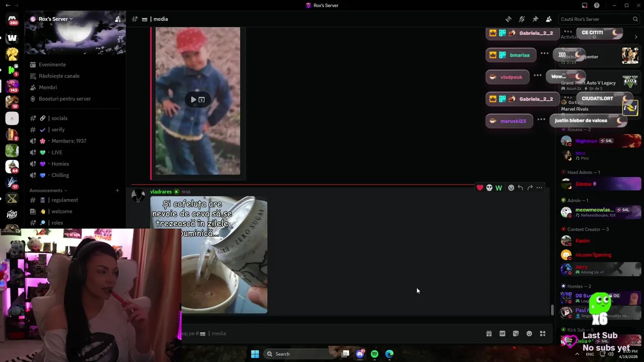Add channel plus beside Announcements

(117, 191)
